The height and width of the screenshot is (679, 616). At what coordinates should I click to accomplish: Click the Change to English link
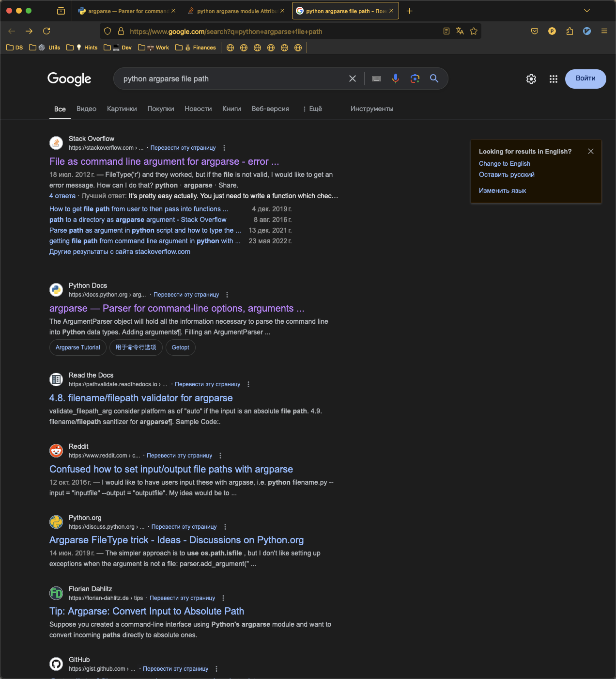[505, 164]
